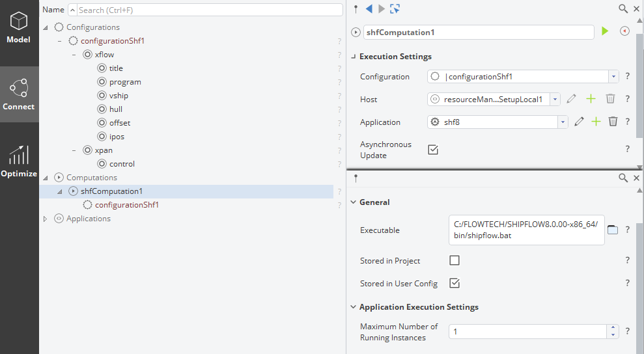This screenshot has width=644, height=354.
Task: Select the title tree item
Action: click(x=116, y=68)
